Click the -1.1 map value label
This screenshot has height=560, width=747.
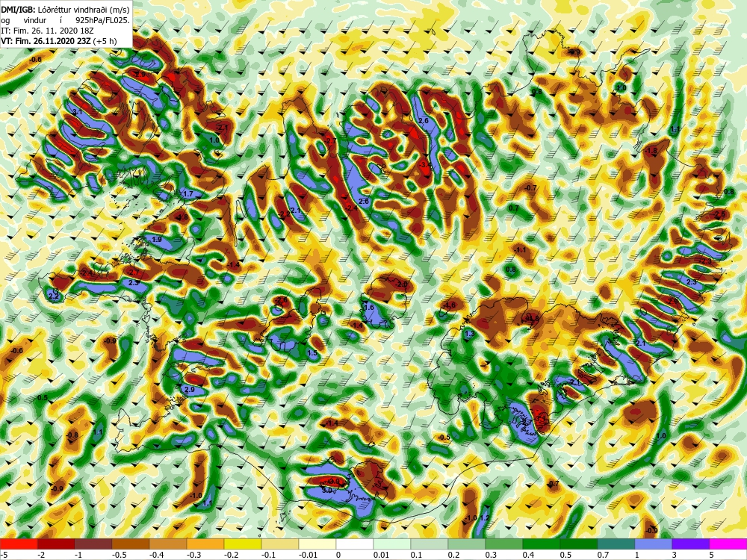[x=520, y=250]
